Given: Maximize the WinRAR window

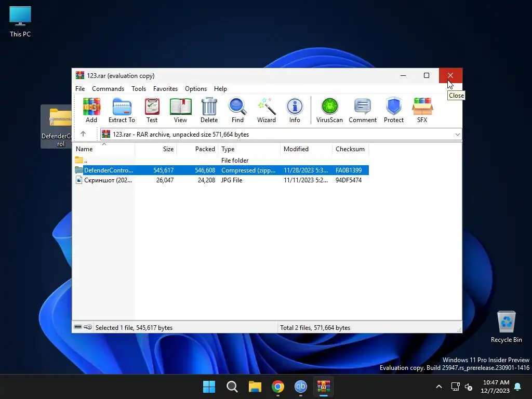Looking at the screenshot, I should [427, 75].
